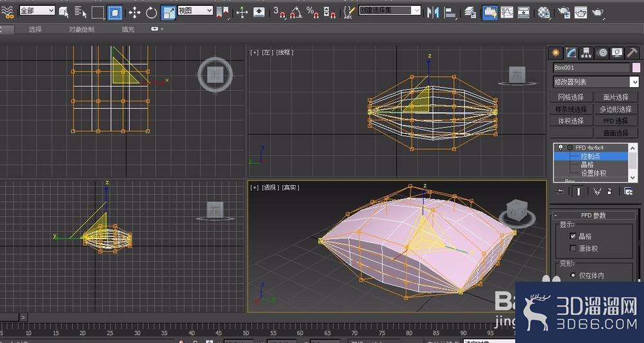Click the Select Object tool icon
Image resolution: width=644 pixels, height=343 pixels.
click(64, 12)
